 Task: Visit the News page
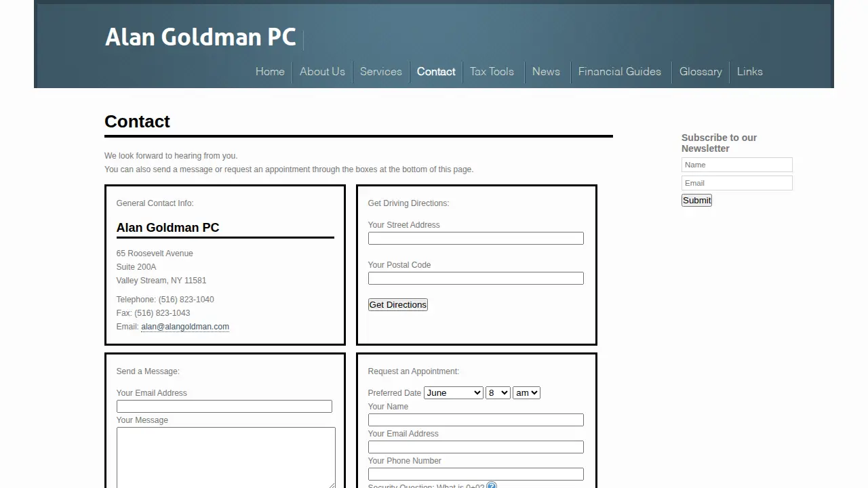coord(546,72)
